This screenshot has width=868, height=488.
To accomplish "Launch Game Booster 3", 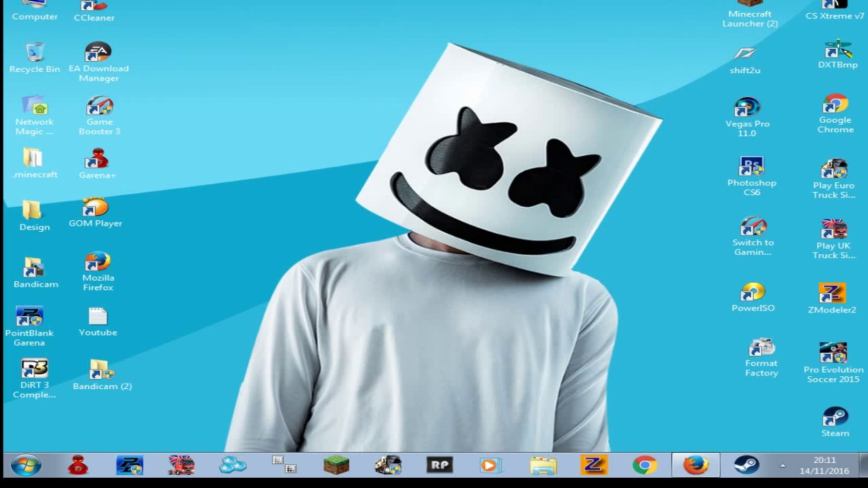I will point(99,115).
